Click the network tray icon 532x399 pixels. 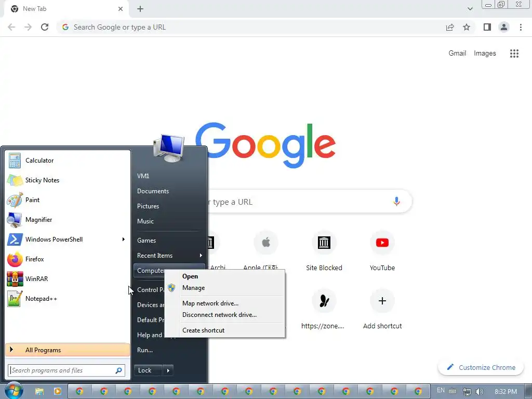coord(467,392)
